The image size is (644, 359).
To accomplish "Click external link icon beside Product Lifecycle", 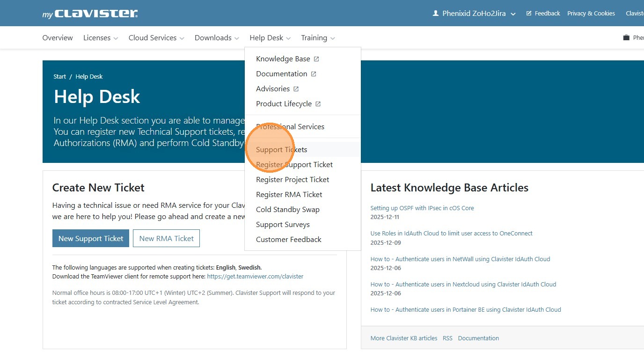I will pos(318,104).
